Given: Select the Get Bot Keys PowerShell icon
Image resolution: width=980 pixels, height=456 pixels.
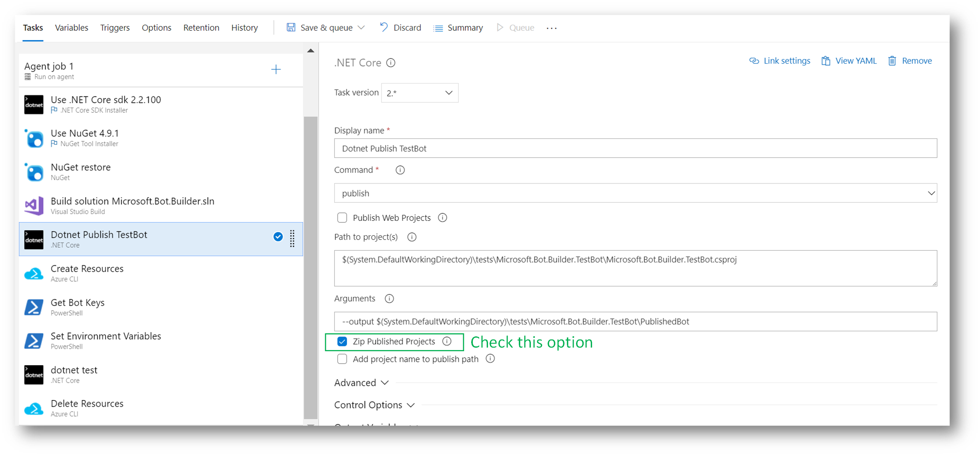Looking at the screenshot, I should 34,307.
